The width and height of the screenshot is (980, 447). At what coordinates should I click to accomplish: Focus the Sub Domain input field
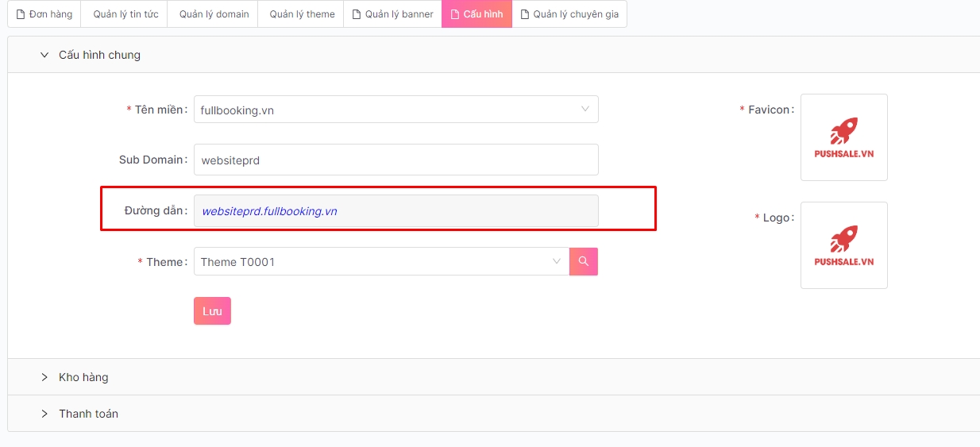(395, 160)
